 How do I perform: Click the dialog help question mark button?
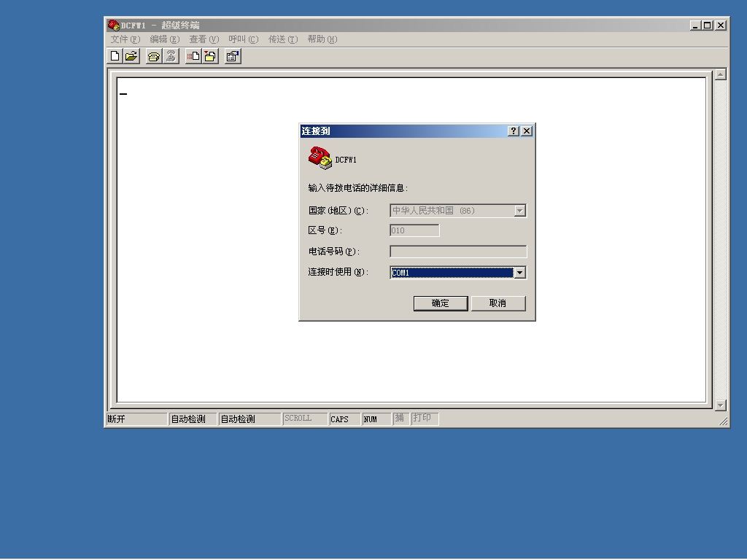coord(513,131)
